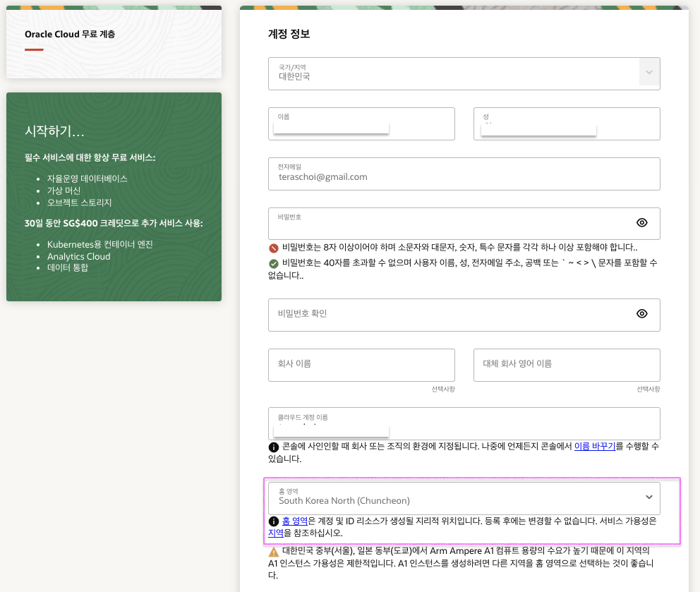Viewport: 700px width, 592px height.
Task: Click the 이름 first name input field
Action: [361, 123]
